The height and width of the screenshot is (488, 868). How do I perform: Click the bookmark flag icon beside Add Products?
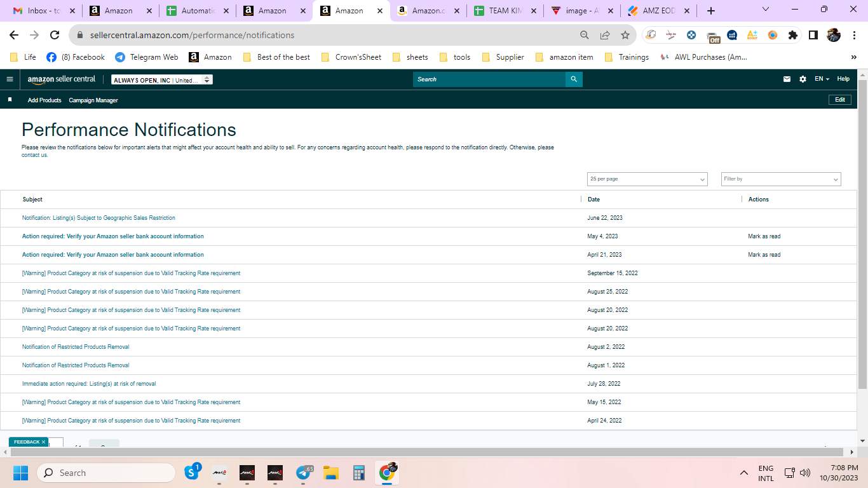[x=10, y=100]
